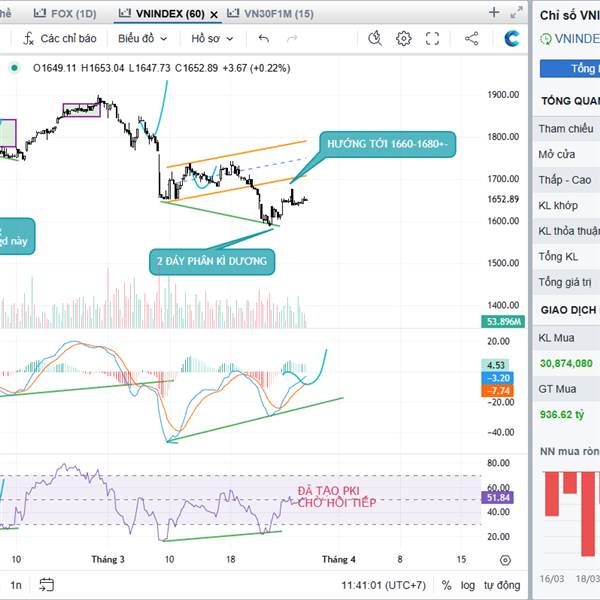Click the redo arrow icon
The image size is (600, 600).
tap(292, 38)
